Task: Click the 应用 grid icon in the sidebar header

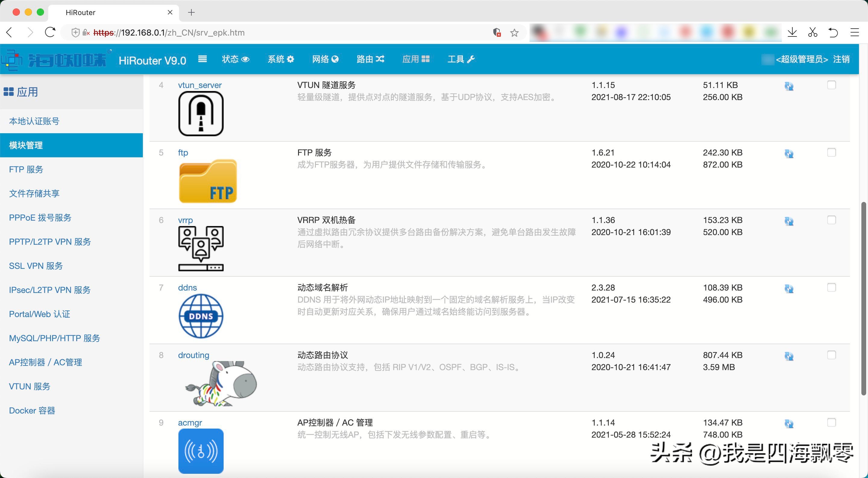Action: tap(9, 91)
